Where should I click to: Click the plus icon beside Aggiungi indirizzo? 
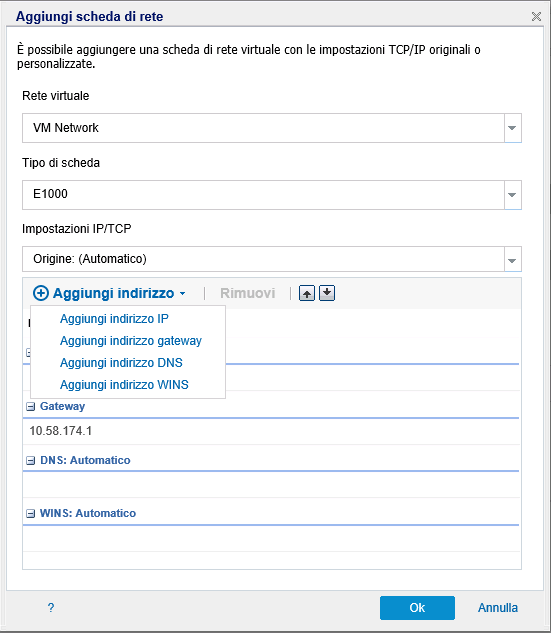pos(41,293)
